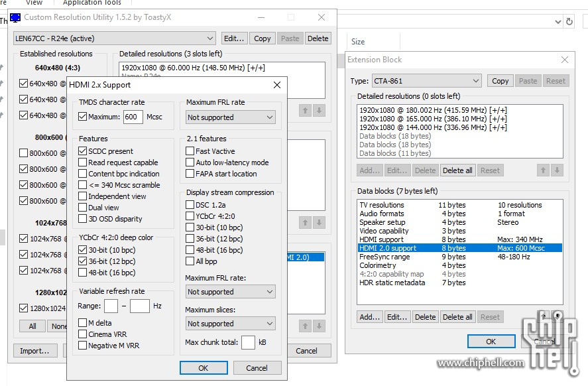The image size is (588, 386).
Task: Open DSC Maximum FRL rate dropdown
Action: click(230, 291)
